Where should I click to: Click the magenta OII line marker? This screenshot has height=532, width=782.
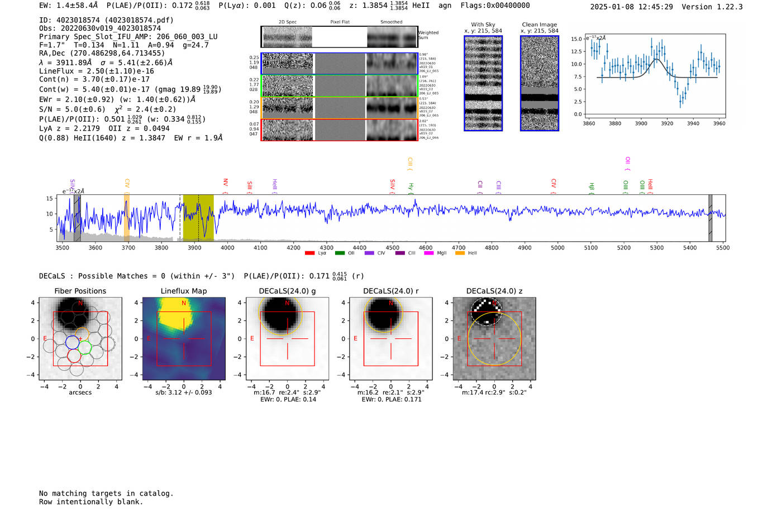click(628, 164)
